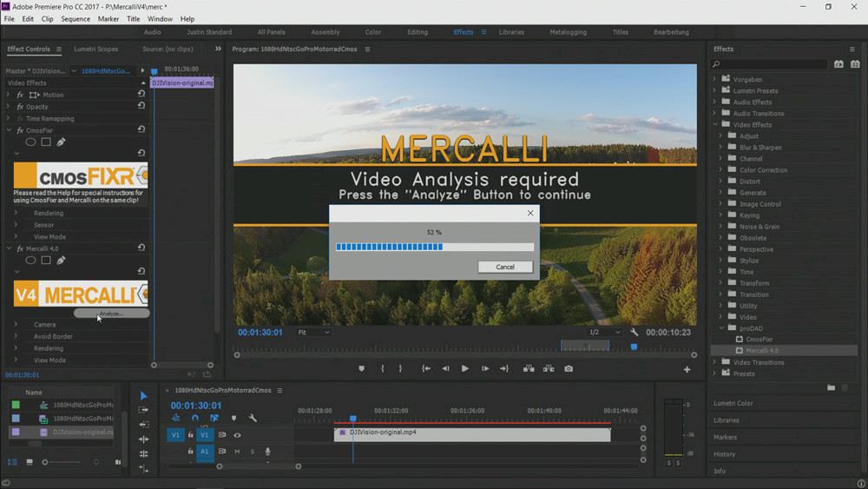
Task: Click the Lift button
Action: (x=529, y=368)
